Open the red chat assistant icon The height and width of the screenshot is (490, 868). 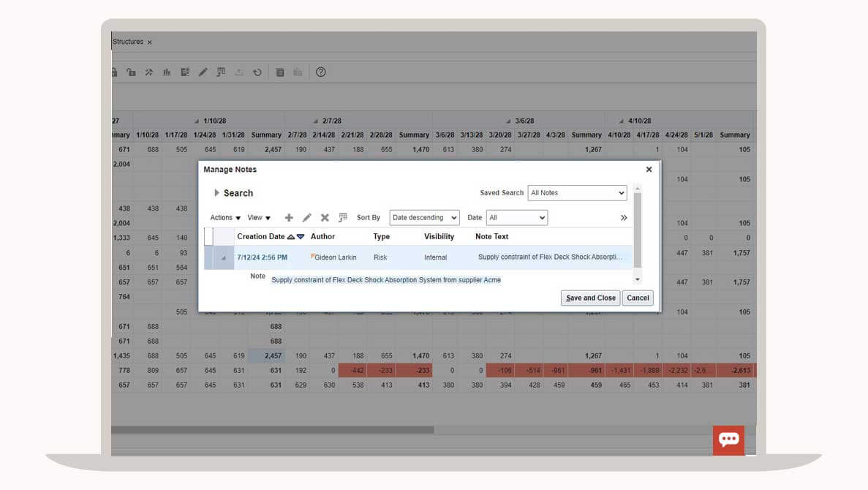(728, 440)
